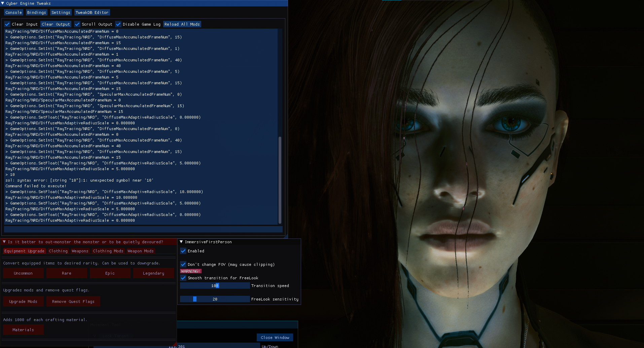The image size is (644, 348).
Task: Click the Materials button
Action: tap(23, 330)
